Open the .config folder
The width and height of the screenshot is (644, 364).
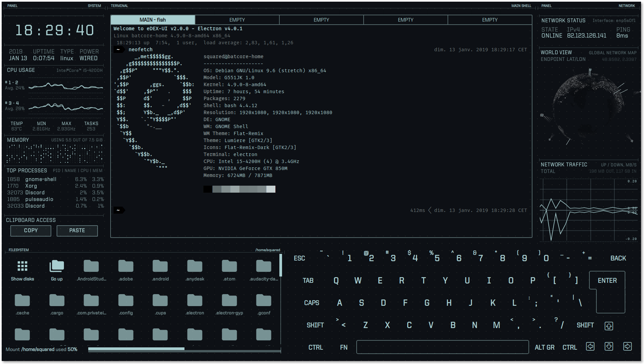126,300
